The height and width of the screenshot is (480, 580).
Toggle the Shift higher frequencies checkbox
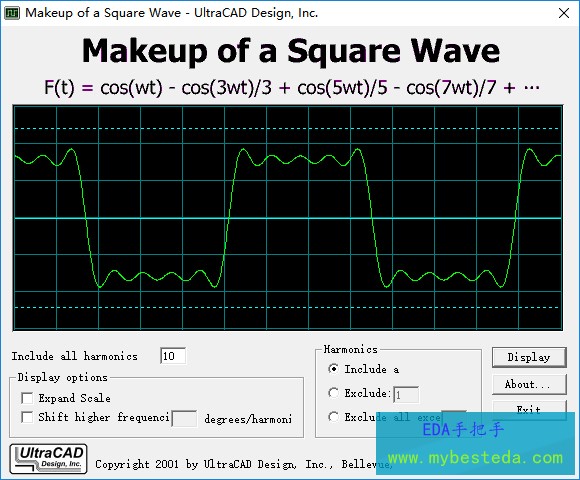coord(27,417)
